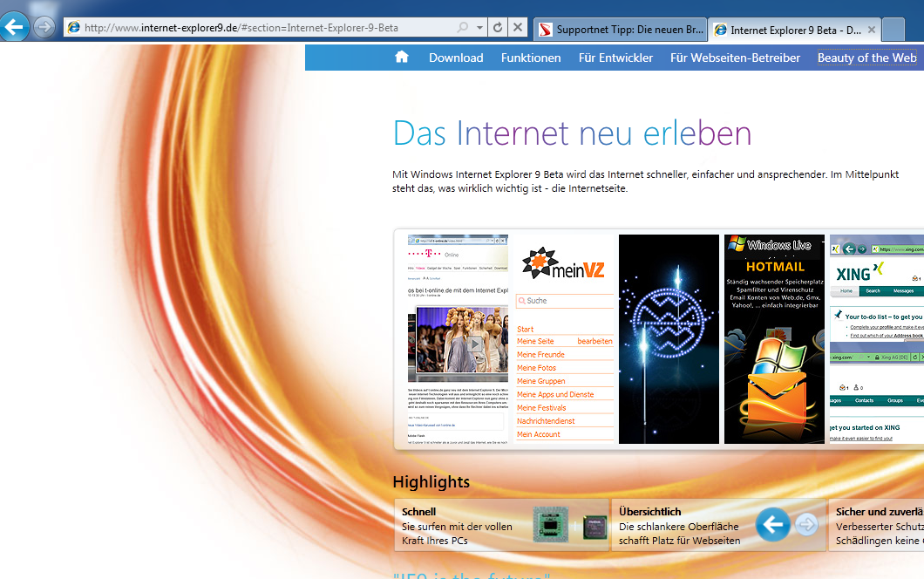Click the large blue back arrow in Übersichtlich card
The height and width of the screenshot is (579, 924).
[772, 523]
